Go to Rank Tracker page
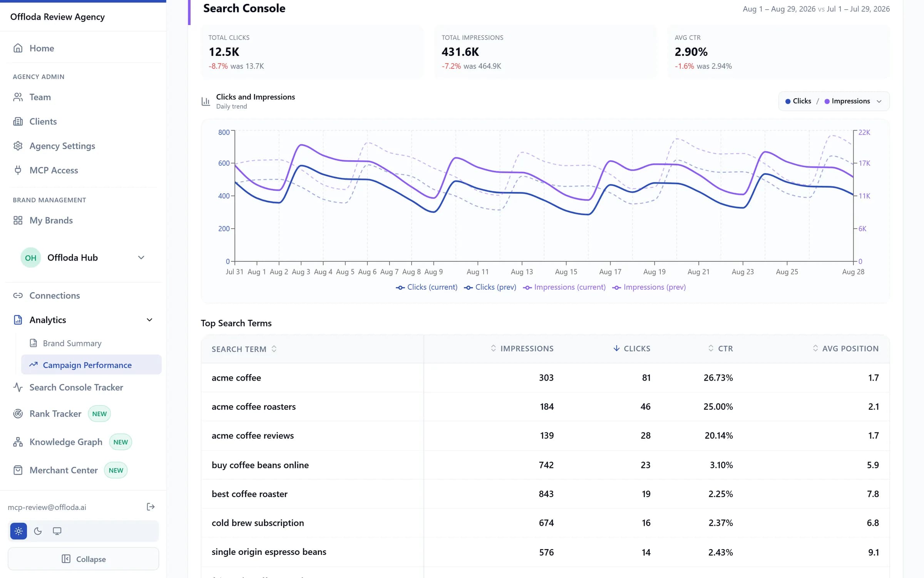This screenshot has height=578, width=924. pyautogui.click(x=55, y=413)
